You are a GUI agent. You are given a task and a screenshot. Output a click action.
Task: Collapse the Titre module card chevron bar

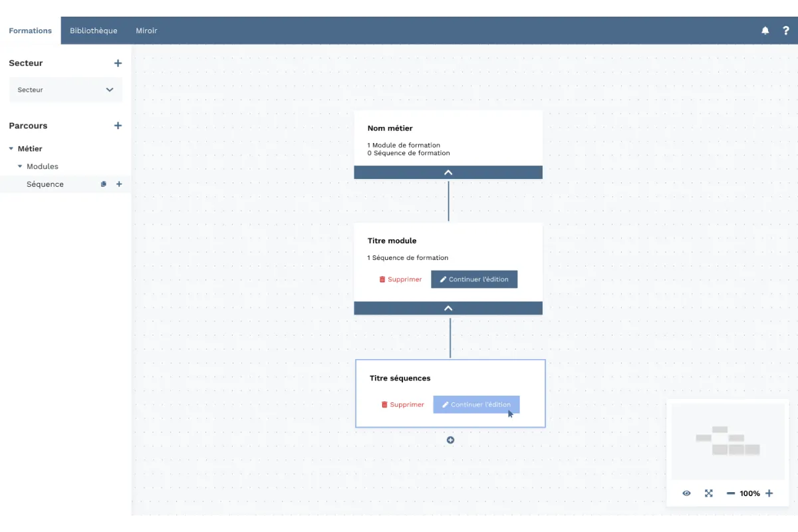click(448, 308)
